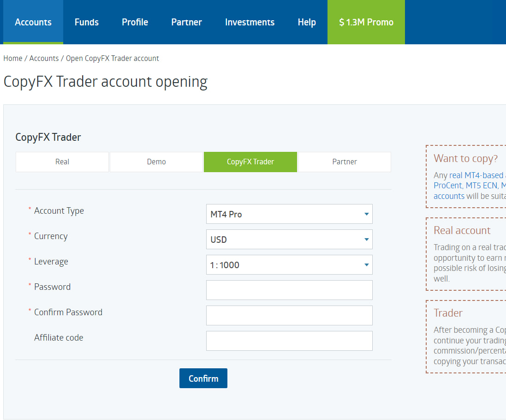The height and width of the screenshot is (420, 506).
Task: Expand the Leverage dropdown showing 1:1000
Action: pos(289,265)
